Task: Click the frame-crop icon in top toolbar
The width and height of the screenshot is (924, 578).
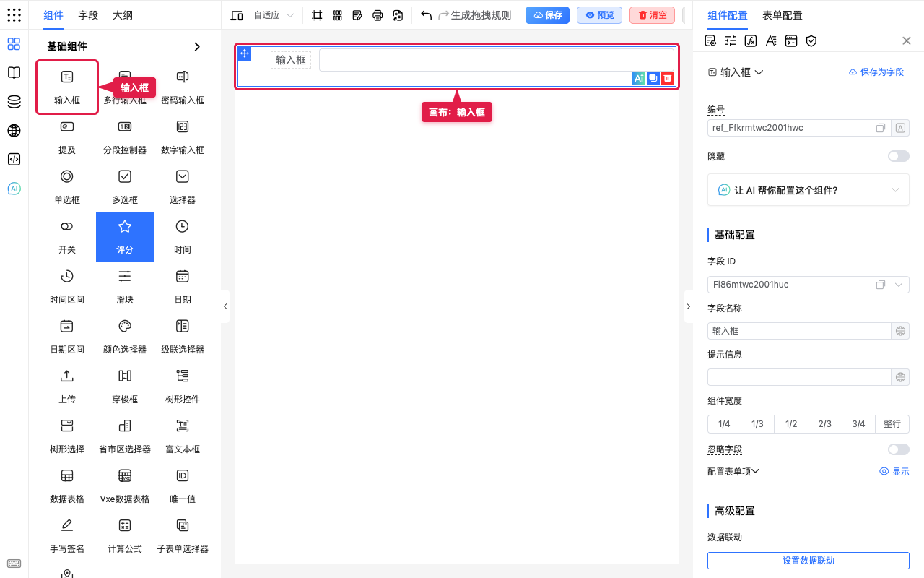Action: pyautogui.click(x=317, y=15)
